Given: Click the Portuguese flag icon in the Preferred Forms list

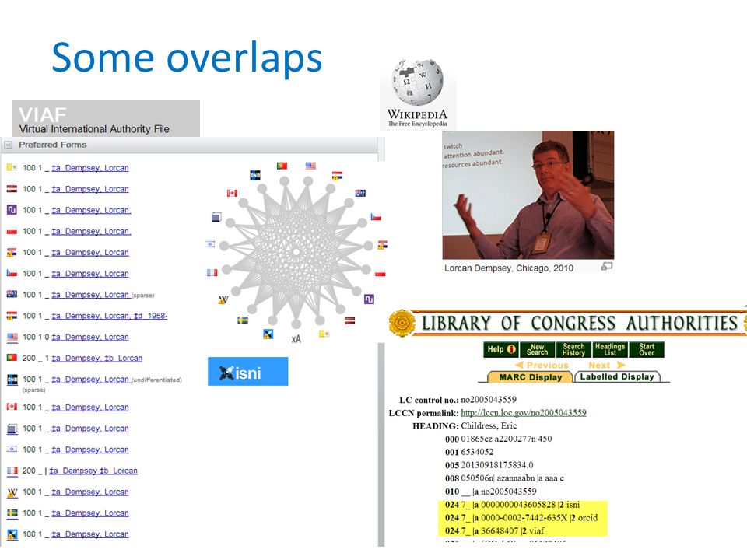Looking at the screenshot, I should [x=12, y=358].
